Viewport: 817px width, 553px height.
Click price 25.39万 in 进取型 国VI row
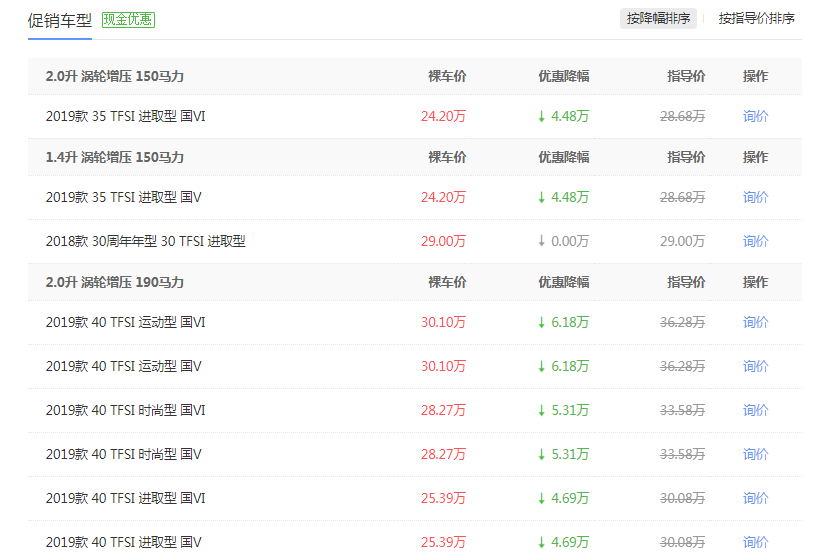coord(443,499)
